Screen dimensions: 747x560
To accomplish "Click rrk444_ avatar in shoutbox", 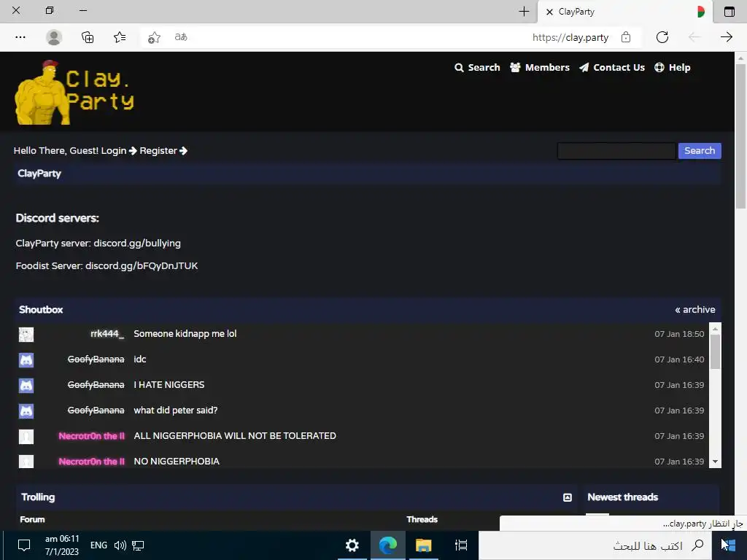I will (x=26, y=334).
